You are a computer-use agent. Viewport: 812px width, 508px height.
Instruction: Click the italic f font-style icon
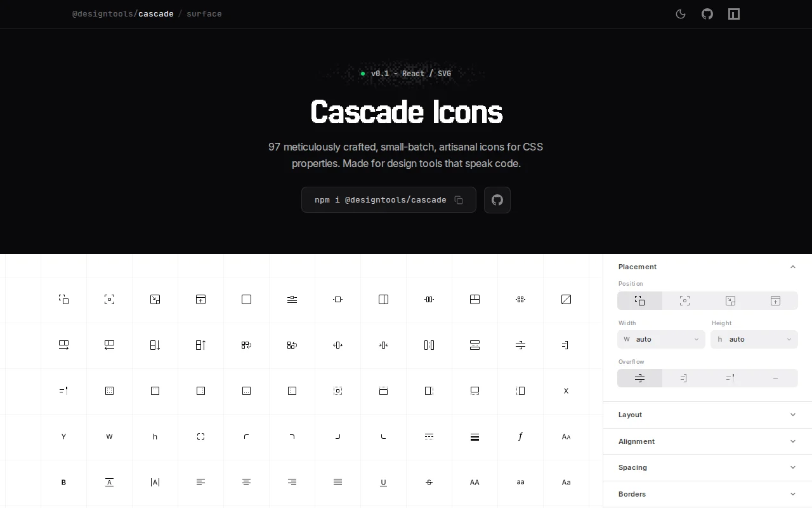click(x=520, y=436)
